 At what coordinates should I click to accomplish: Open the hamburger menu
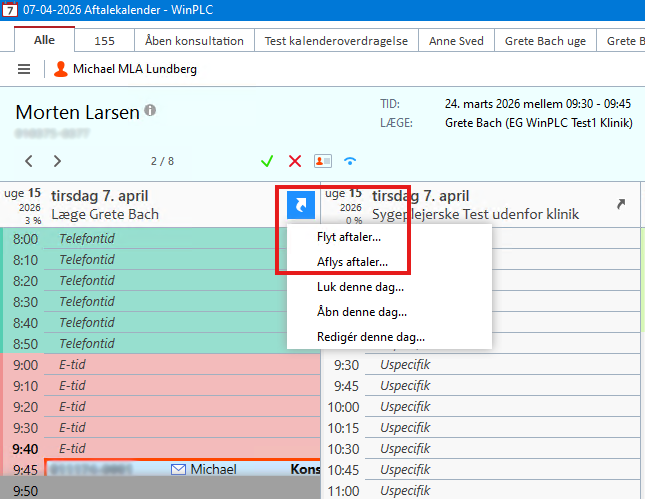click(24, 69)
